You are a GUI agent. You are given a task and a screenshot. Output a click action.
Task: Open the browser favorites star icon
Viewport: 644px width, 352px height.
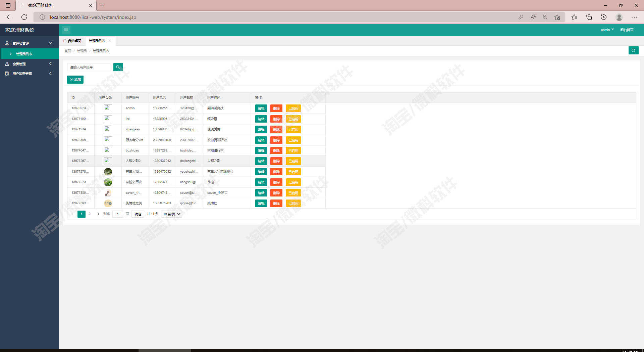[x=574, y=17]
